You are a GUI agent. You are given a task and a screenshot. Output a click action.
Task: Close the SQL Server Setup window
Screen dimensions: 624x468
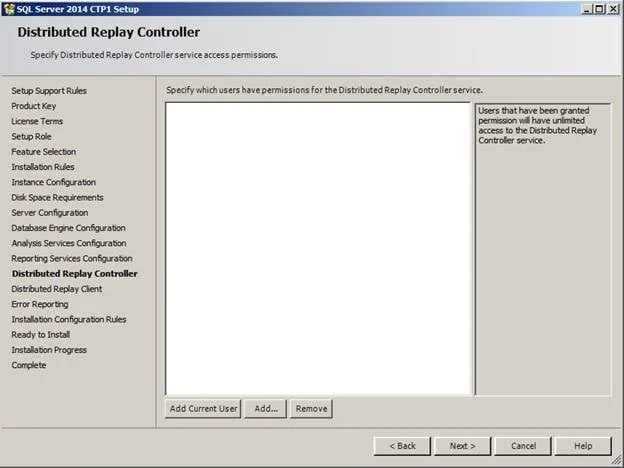tap(613, 9)
